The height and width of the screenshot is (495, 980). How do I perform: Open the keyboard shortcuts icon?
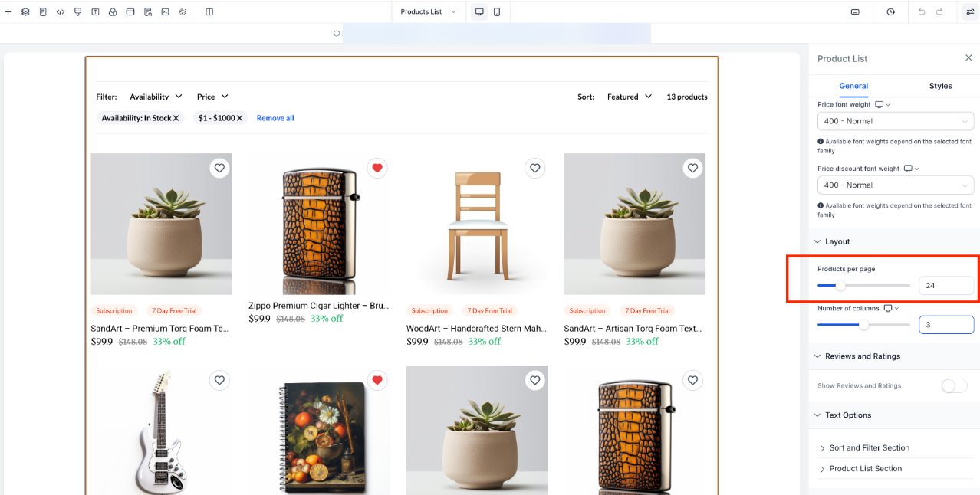(855, 11)
